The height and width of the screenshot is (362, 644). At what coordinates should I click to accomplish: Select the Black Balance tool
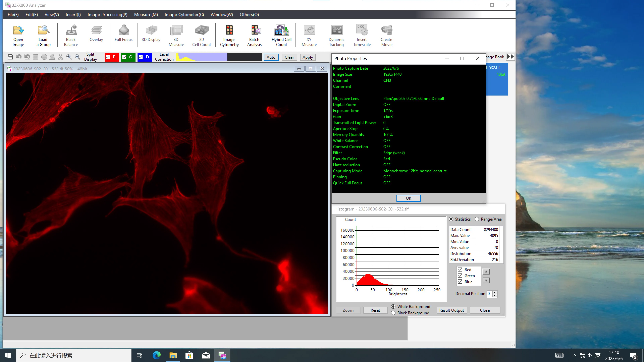pos(71,36)
